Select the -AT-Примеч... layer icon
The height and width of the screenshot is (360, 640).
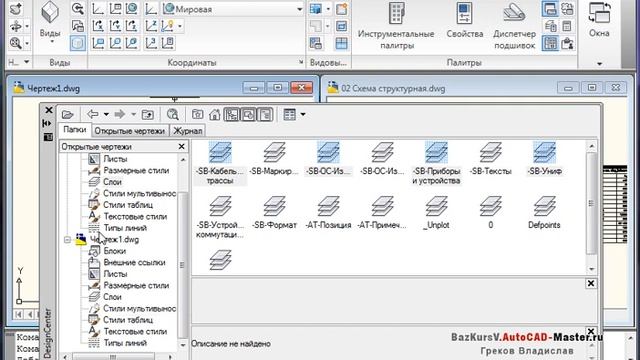pos(382,206)
